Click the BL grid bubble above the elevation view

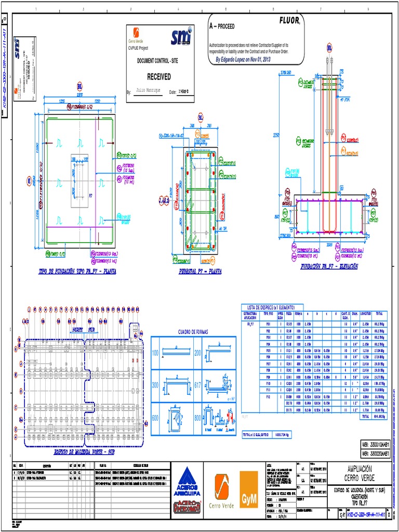[x=329, y=48]
